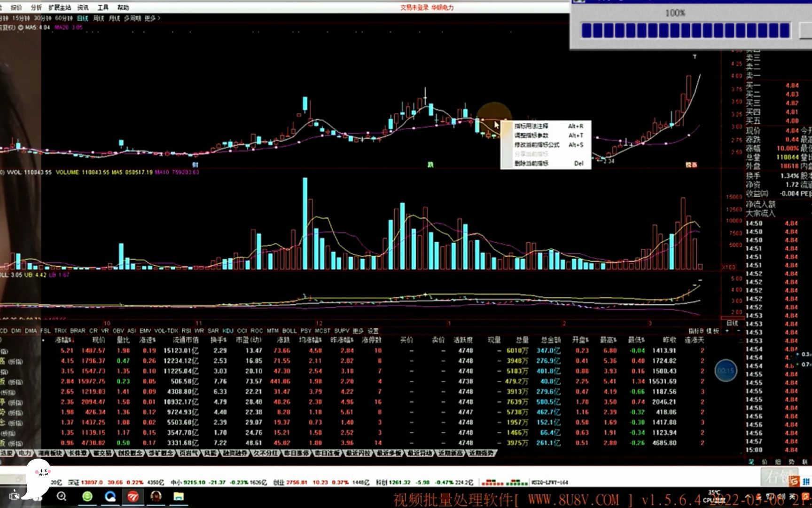Switch chart to 15分钟 period
Viewport: 812px width, 508px height.
click(21, 18)
